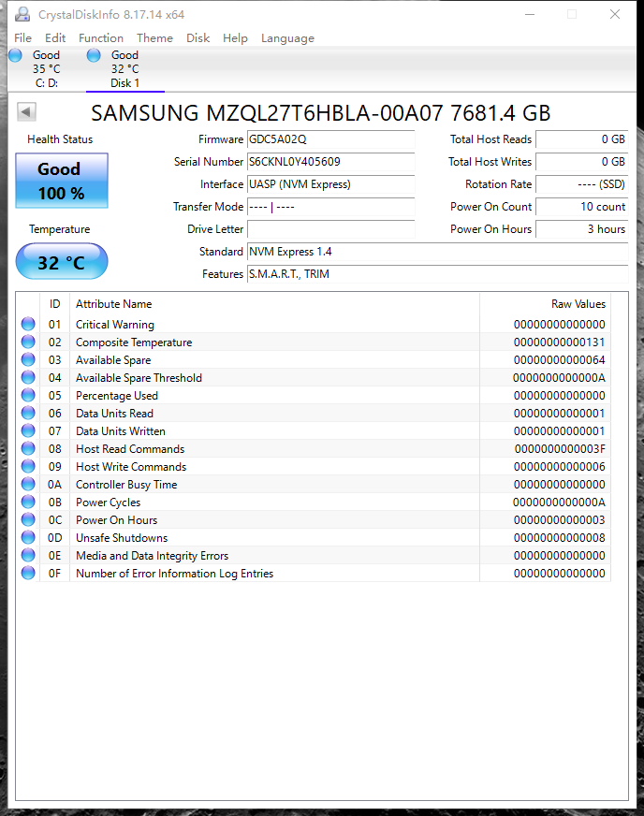Open the Function menu
The image size is (644, 816).
[101, 38]
